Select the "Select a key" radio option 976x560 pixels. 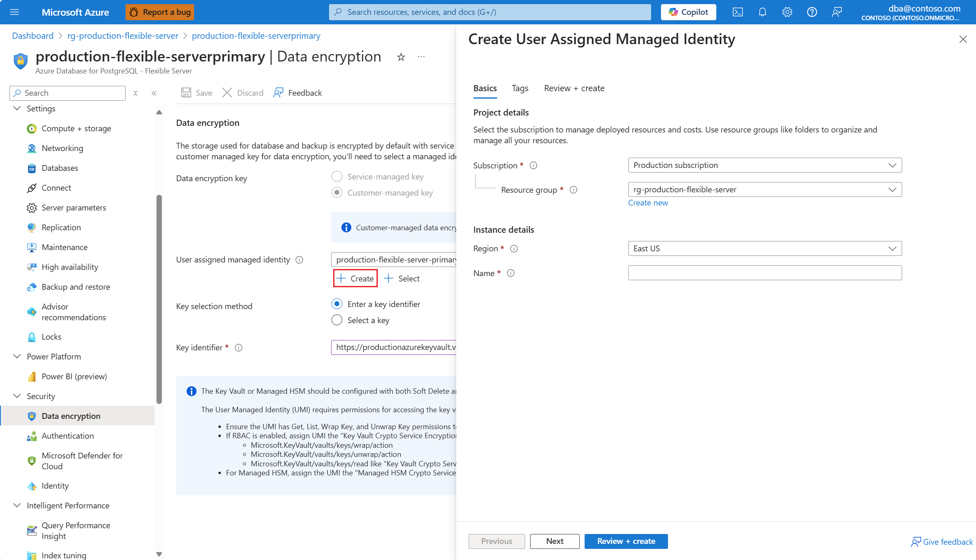point(337,320)
